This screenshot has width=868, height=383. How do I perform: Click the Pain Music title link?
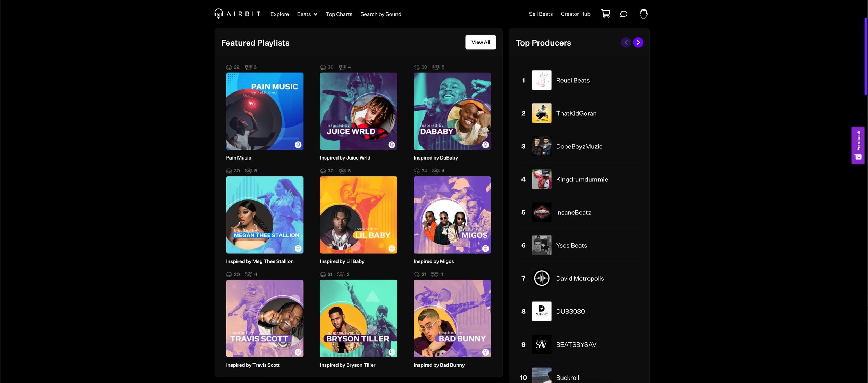[x=239, y=158]
